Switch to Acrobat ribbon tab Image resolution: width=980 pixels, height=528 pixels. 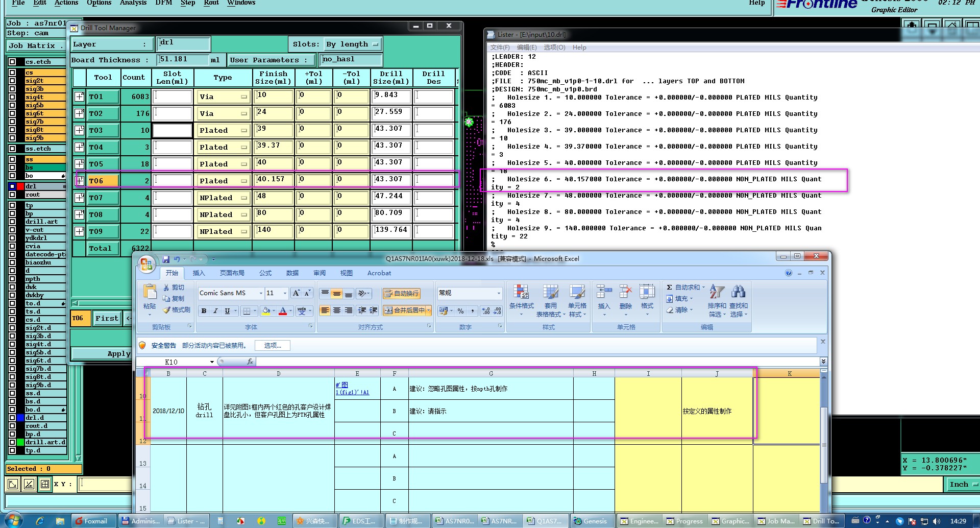(379, 273)
